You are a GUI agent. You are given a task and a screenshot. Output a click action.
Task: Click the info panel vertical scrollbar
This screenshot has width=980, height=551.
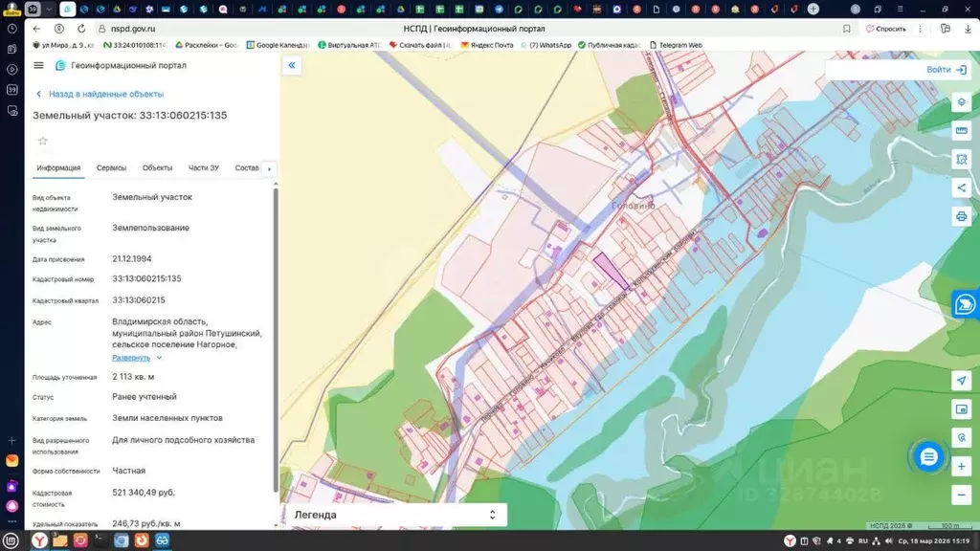coord(276,335)
